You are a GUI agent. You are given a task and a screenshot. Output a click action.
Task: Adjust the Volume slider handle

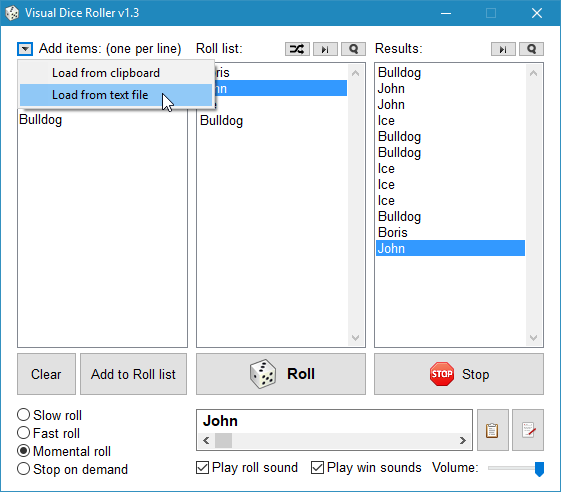539,469
